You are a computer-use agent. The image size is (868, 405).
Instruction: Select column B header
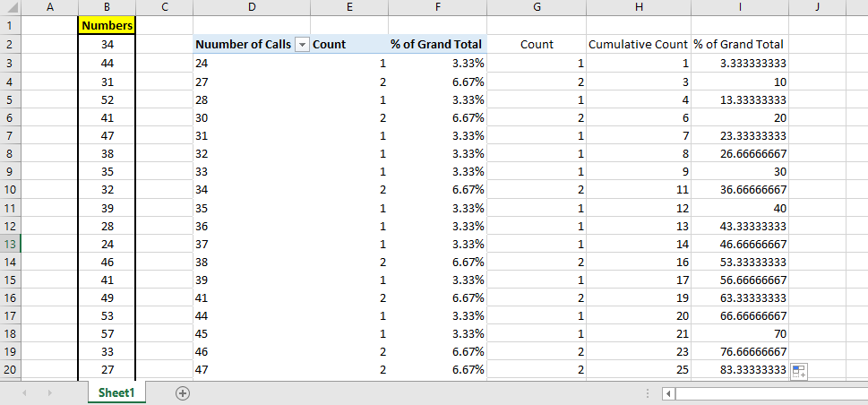107,7
